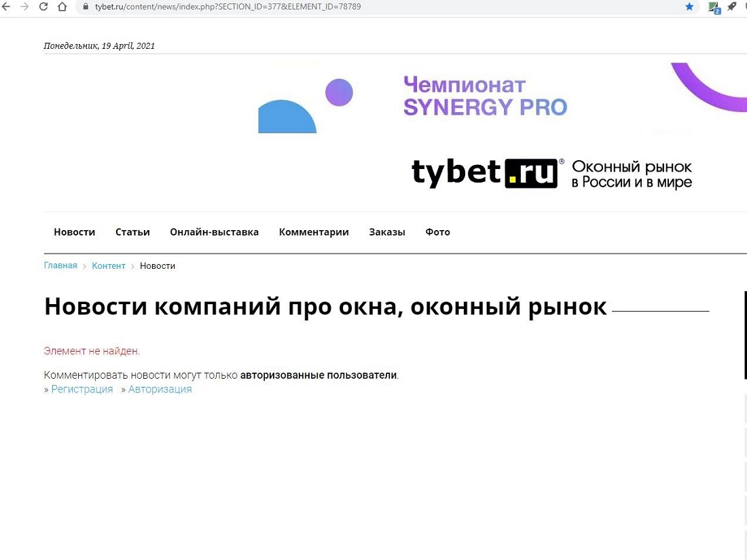Click the browser Back navigation arrow
747x560 pixels.
[7, 7]
